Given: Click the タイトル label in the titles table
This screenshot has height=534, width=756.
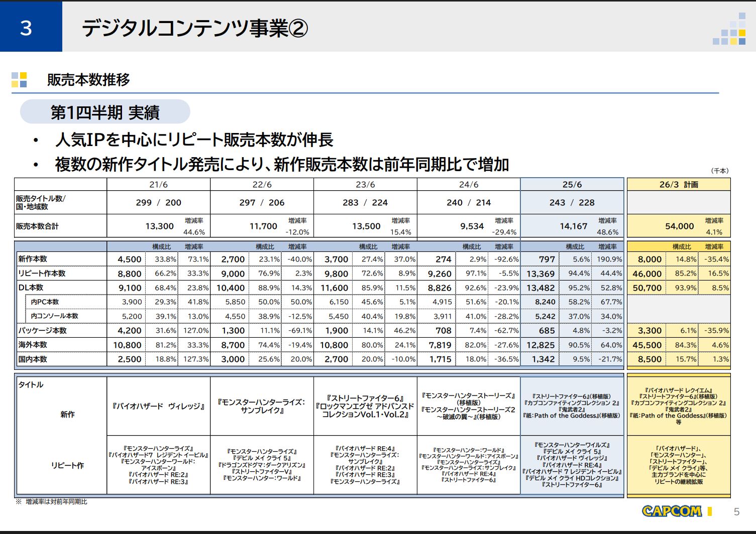Looking at the screenshot, I should click(31, 384).
